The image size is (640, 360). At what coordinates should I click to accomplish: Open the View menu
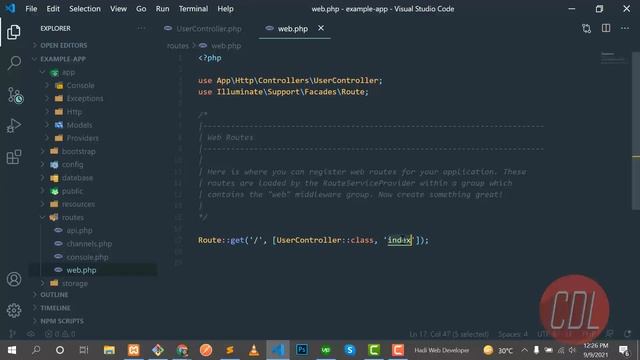[118, 9]
